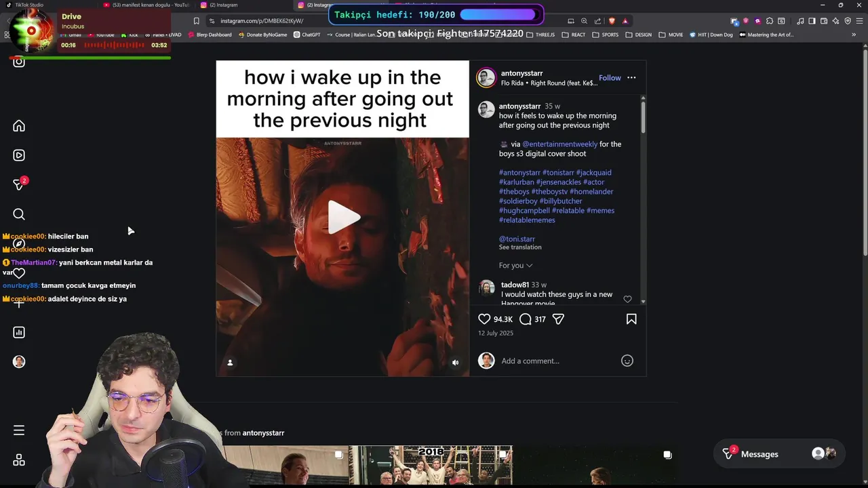Open the Brave Shields lion icon
This screenshot has width=868, height=488.
[612, 21]
